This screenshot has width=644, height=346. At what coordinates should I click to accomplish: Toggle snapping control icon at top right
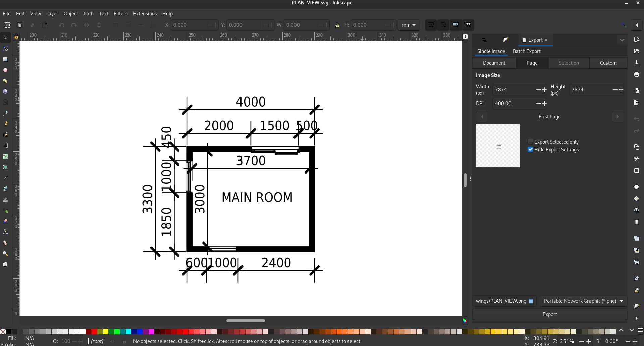(x=624, y=25)
